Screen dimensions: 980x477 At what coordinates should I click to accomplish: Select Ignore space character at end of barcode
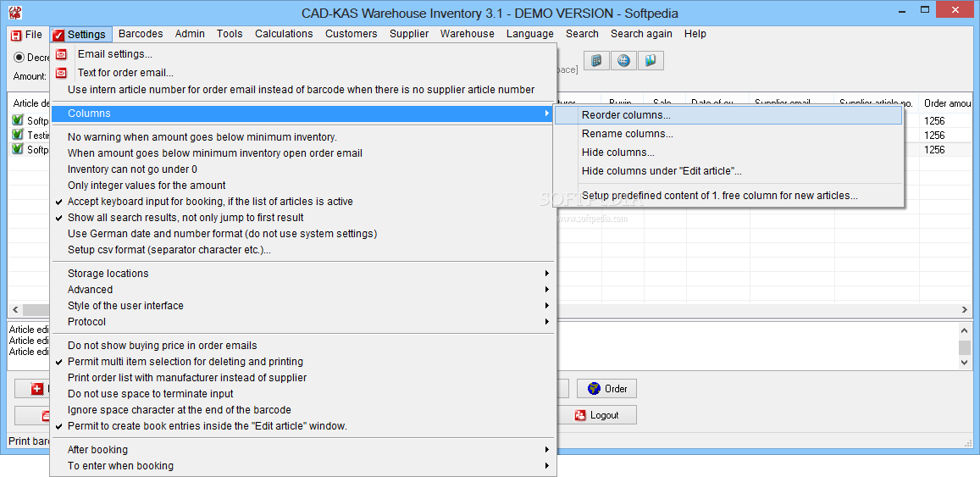coord(302,410)
